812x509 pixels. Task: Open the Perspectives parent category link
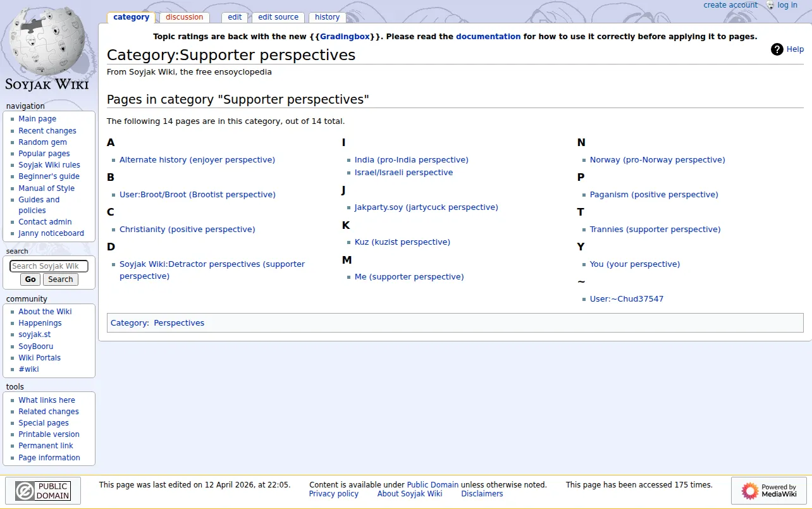pos(179,323)
